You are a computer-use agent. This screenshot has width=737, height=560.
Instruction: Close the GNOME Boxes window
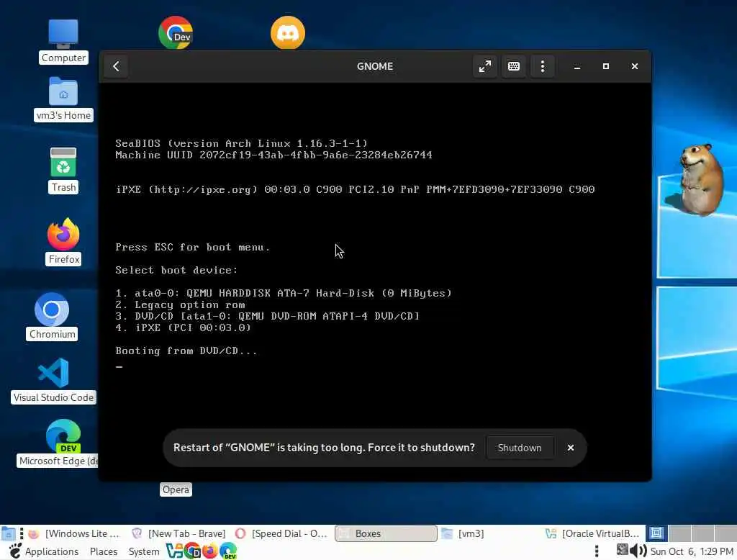(x=635, y=66)
